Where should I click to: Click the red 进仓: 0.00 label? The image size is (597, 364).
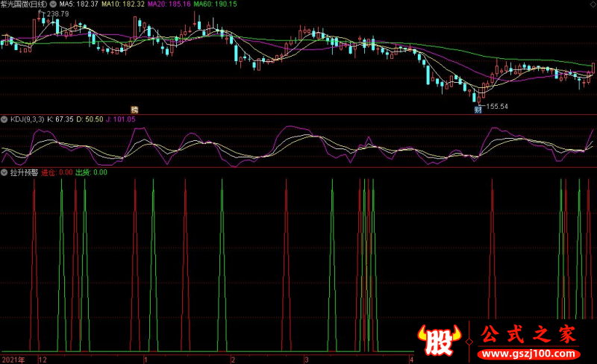pyautogui.click(x=57, y=172)
